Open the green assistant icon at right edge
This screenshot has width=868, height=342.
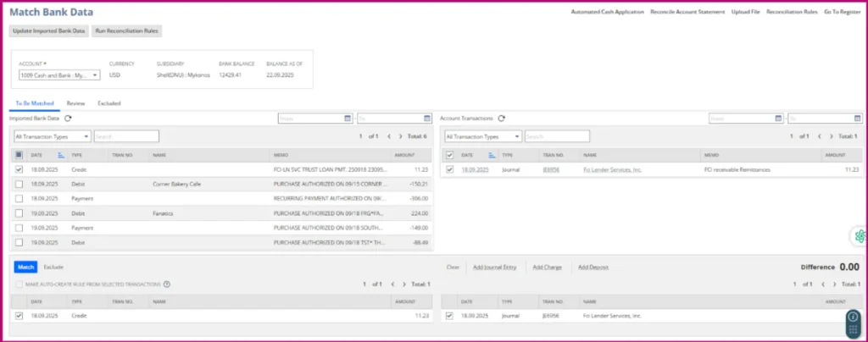point(860,236)
